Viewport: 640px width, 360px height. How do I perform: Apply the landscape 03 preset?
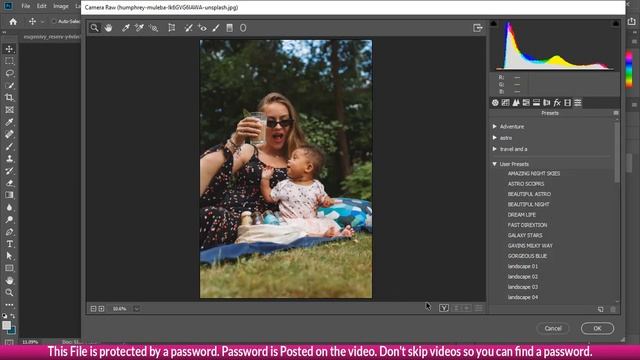click(522, 287)
